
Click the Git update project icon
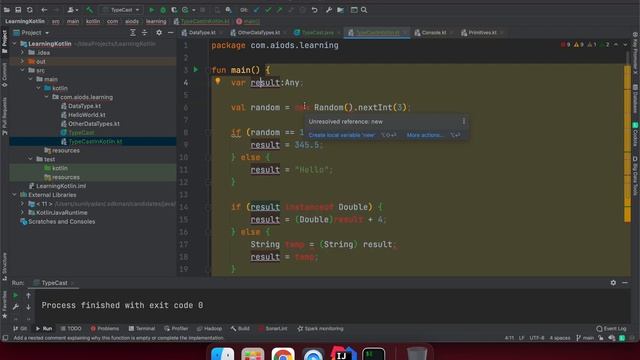tap(256, 10)
